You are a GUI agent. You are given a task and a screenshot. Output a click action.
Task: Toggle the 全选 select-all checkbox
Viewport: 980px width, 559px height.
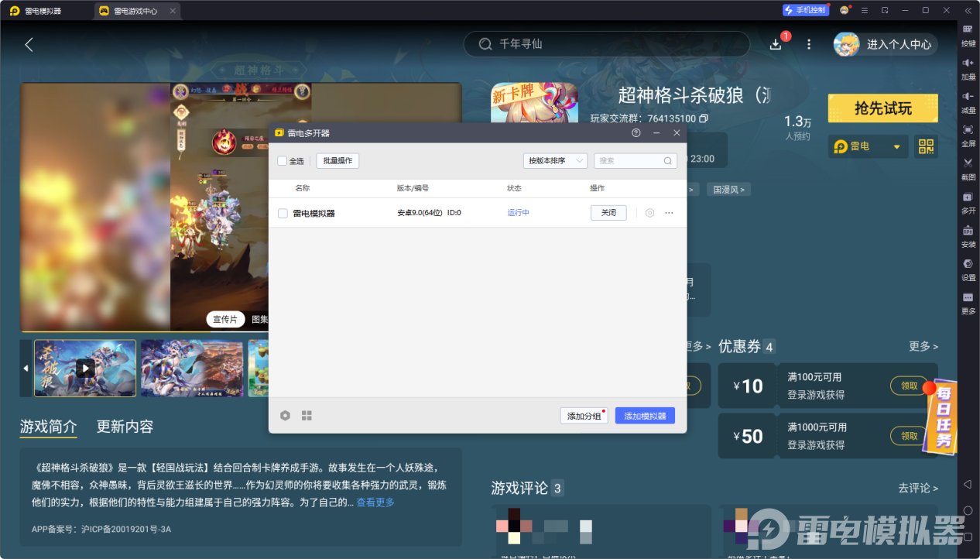coord(283,161)
